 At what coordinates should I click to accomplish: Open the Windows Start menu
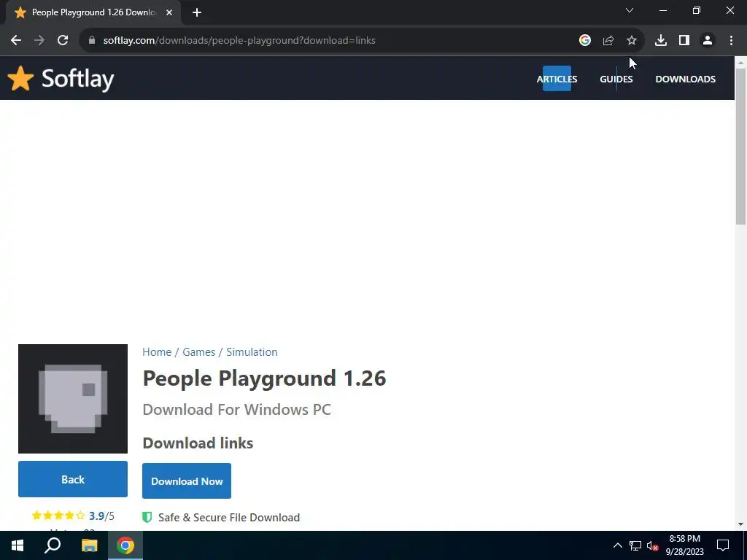point(18,545)
